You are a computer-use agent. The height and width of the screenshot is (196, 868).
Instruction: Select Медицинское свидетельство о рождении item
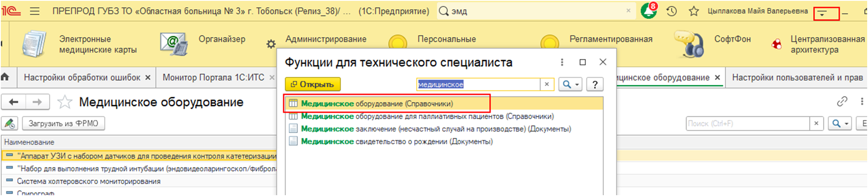point(396,141)
